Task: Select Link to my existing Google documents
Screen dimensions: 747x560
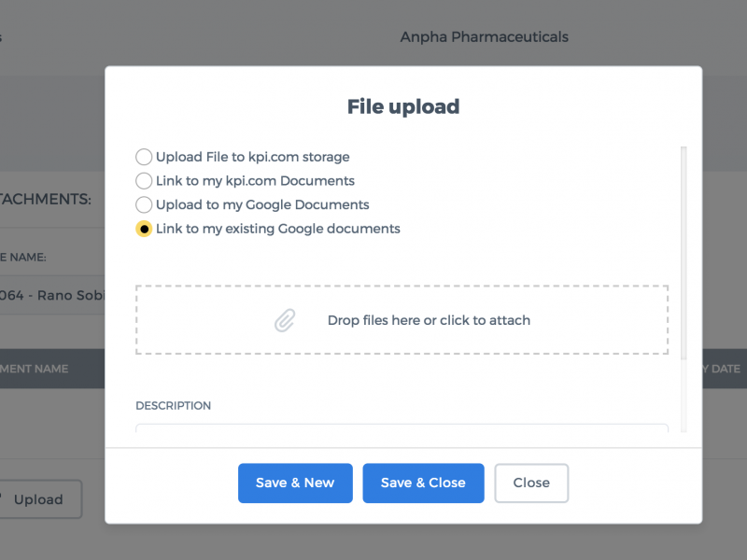Action: click(144, 229)
